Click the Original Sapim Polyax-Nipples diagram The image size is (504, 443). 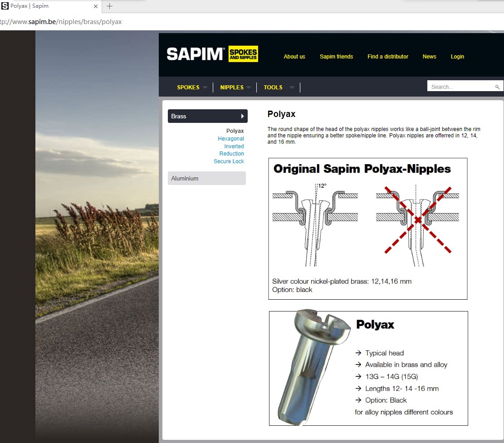368,229
